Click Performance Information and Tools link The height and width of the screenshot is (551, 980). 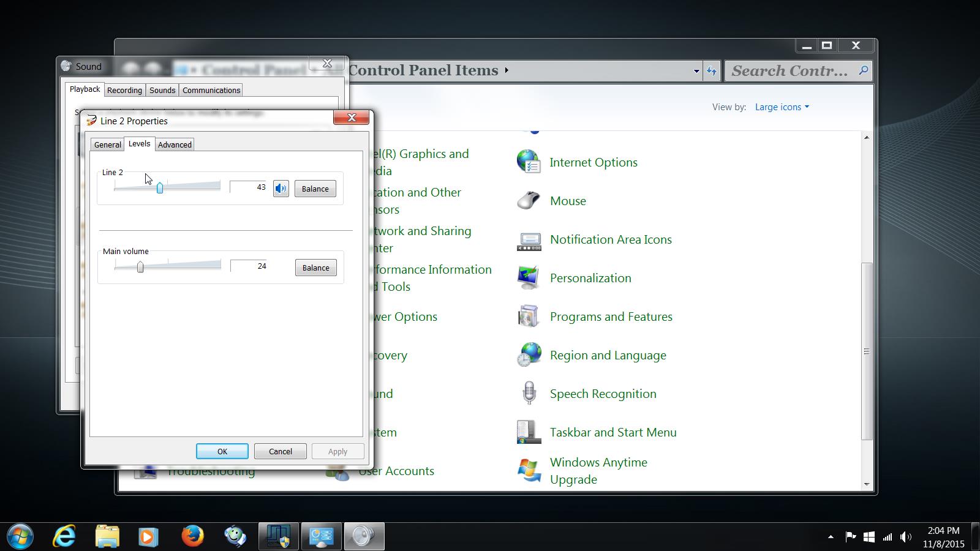point(431,278)
